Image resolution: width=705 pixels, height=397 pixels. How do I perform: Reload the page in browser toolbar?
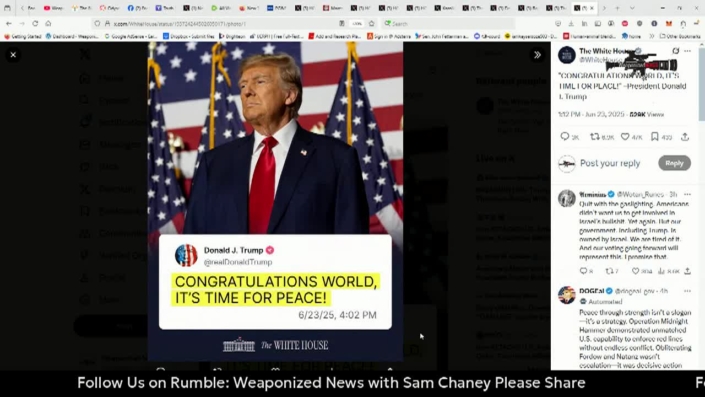pyautogui.click(x=35, y=23)
